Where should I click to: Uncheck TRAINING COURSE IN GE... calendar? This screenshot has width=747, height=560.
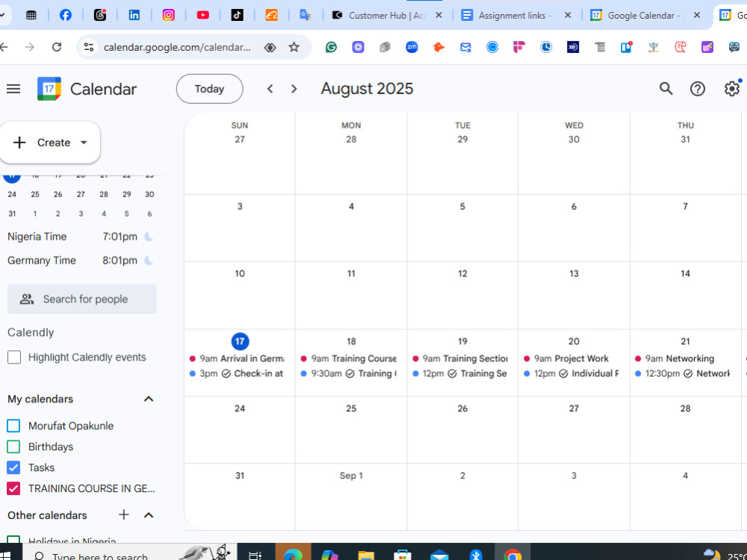[13, 488]
